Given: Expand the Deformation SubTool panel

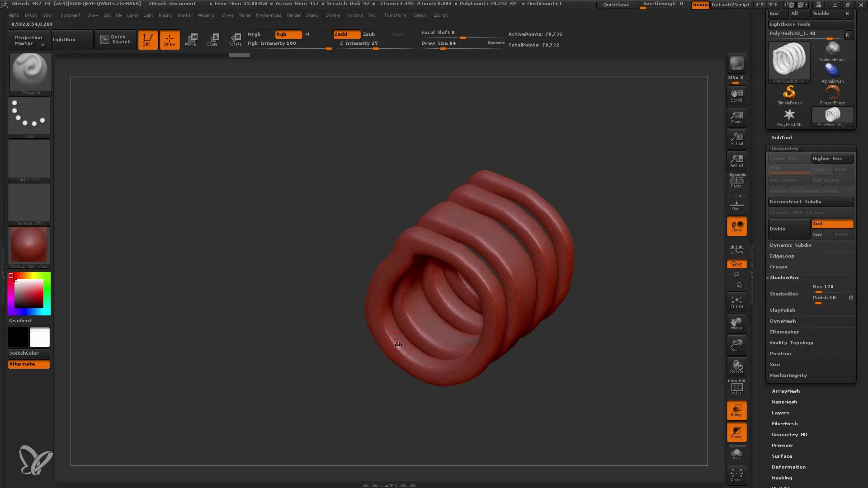Looking at the screenshot, I should click(x=788, y=467).
